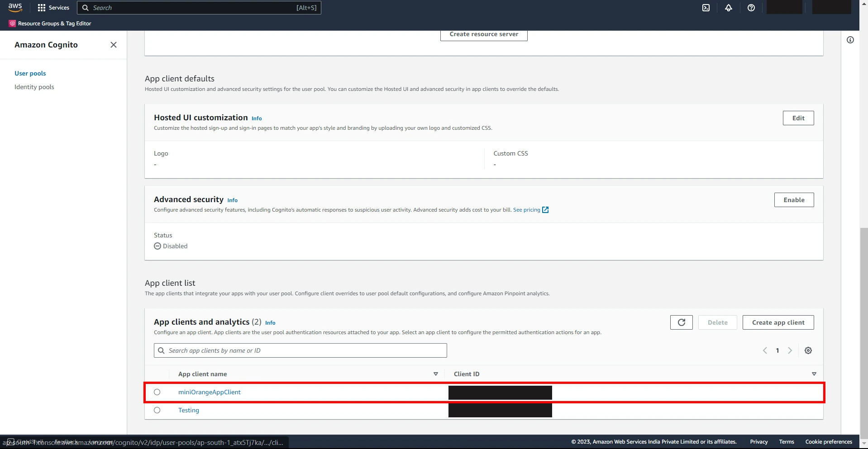Screen dimensions: 868x449
Task: Go to next page of app clients
Action: click(x=790, y=350)
